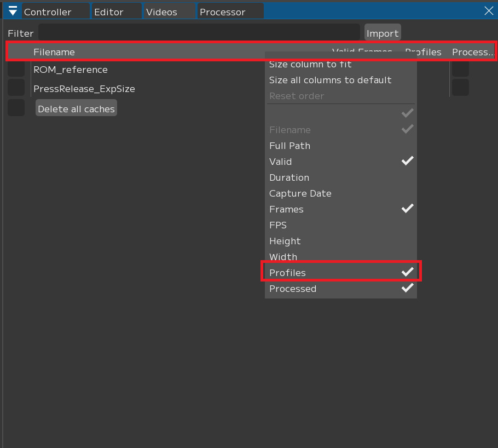This screenshot has width=498, height=448.
Task: Click the Delete all caches button
Action: 76,108
